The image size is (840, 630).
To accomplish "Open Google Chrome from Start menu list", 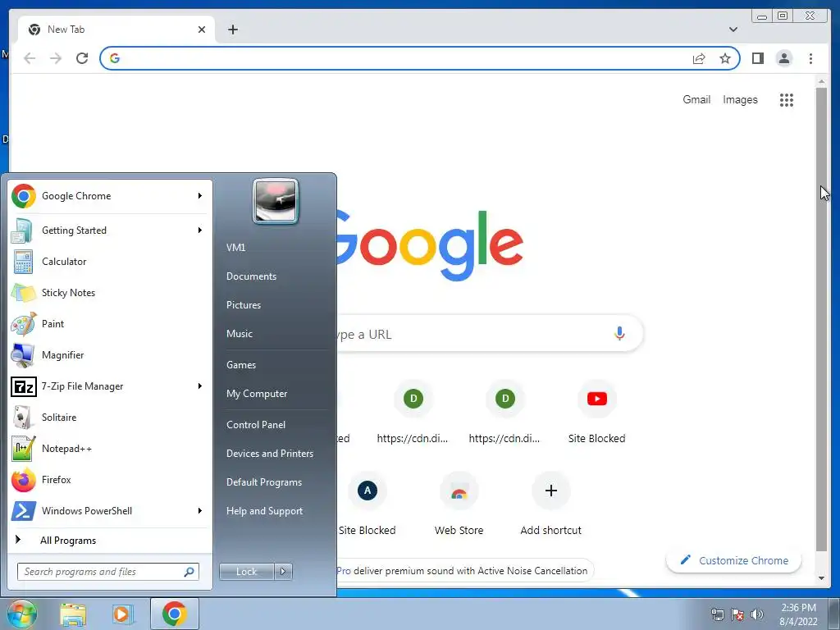I will point(109,196).
